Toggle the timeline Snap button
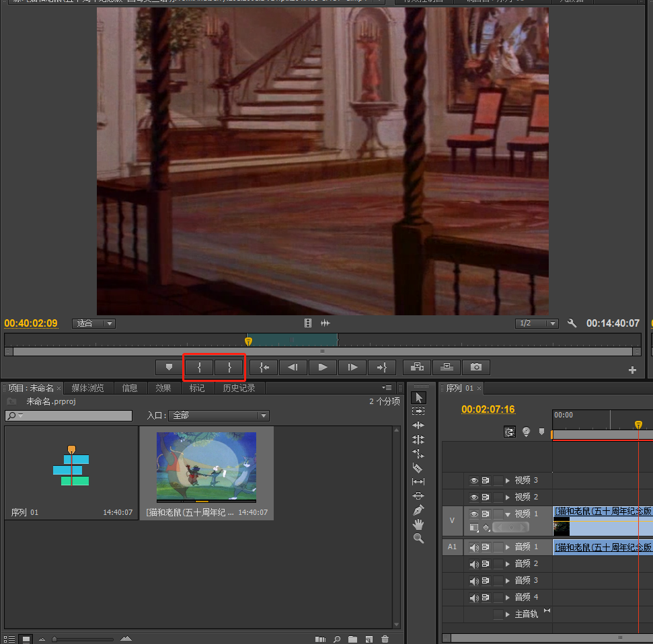Screen dimensions: 653x644 [x=509, y=432]
